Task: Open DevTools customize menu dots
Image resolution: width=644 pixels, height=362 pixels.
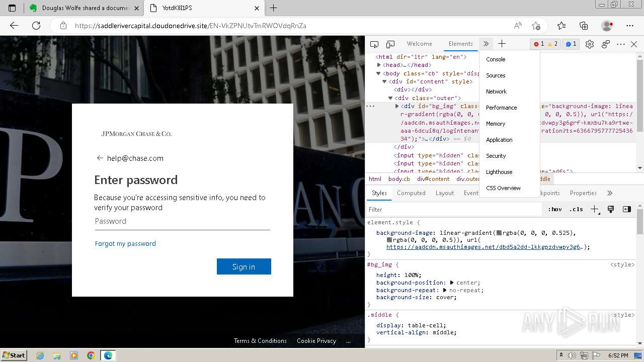Action: click(x=621, y=44)
